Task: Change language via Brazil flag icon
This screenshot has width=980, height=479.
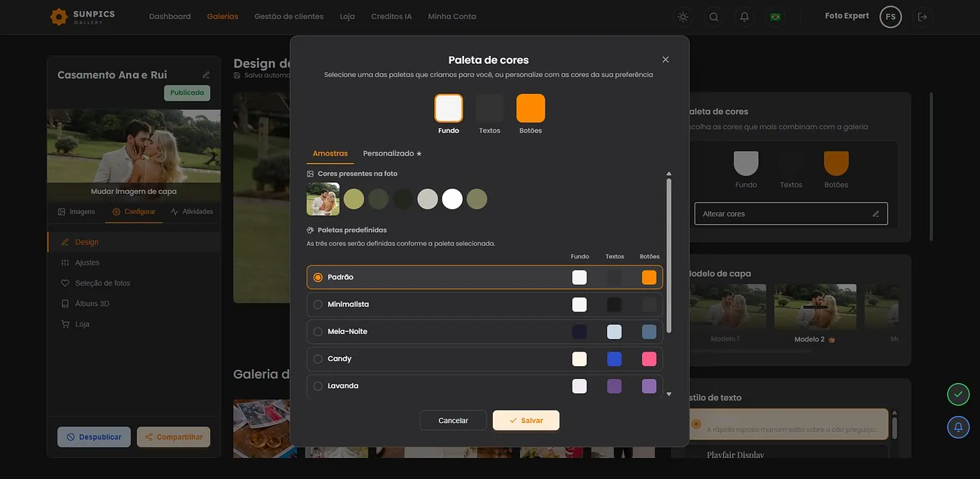Action: 775,17
